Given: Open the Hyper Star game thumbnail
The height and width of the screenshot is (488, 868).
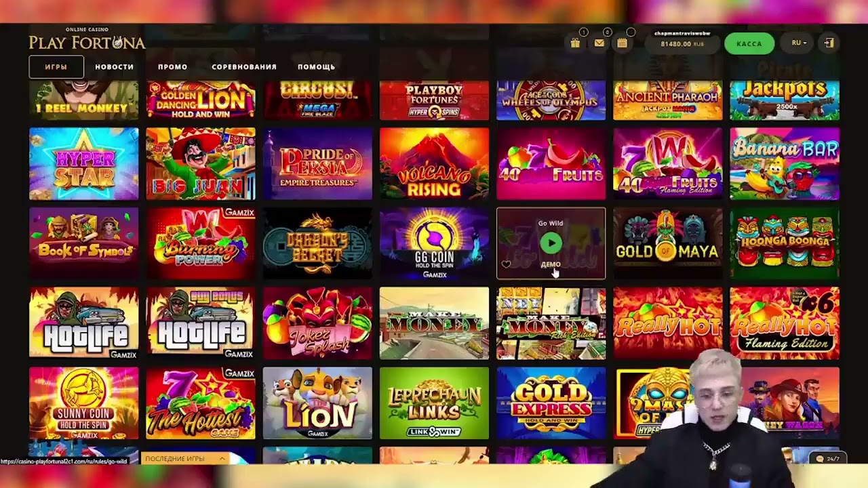Looking at the screenshot, I should tap(84, 163).
